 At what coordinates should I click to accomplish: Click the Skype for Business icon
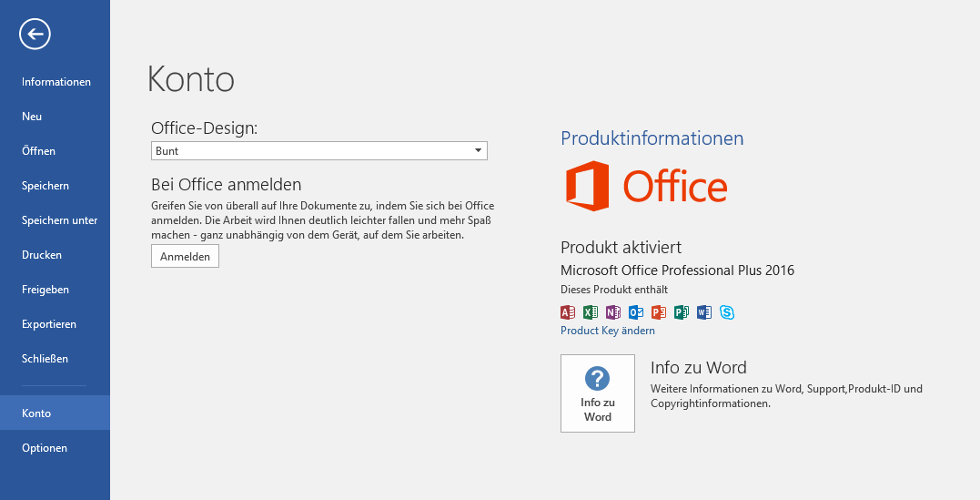(x=727, y=312)
